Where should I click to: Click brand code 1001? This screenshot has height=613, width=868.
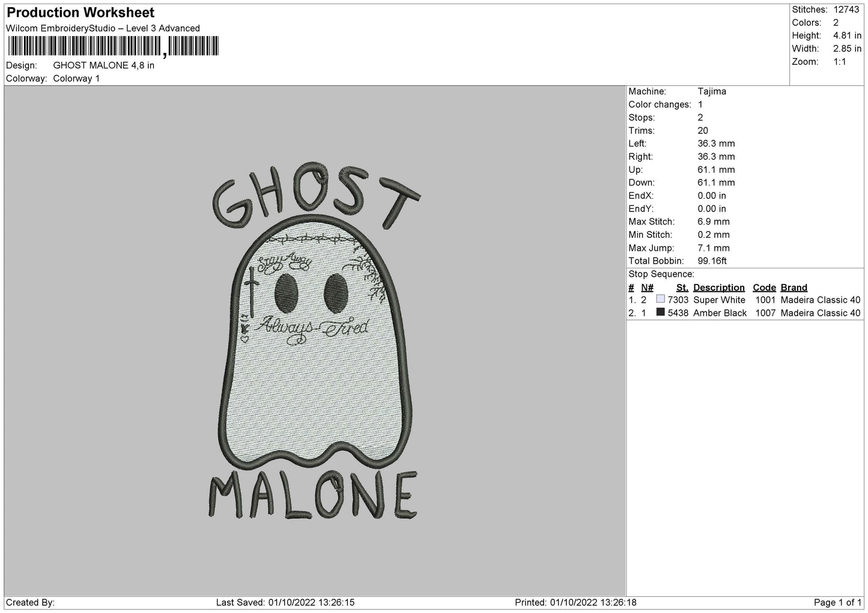766,300
